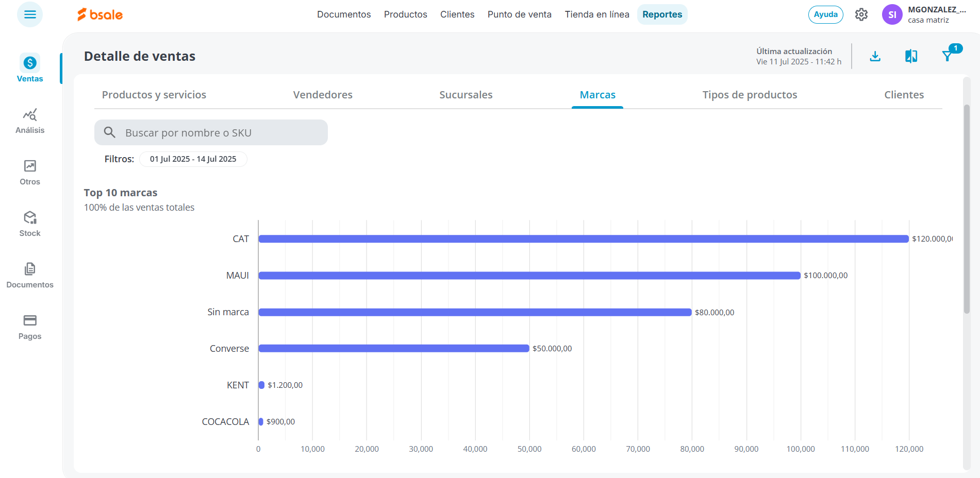980x478 pixels.
Task: Open the Stock sidebar section
Action: pos(30,224)
